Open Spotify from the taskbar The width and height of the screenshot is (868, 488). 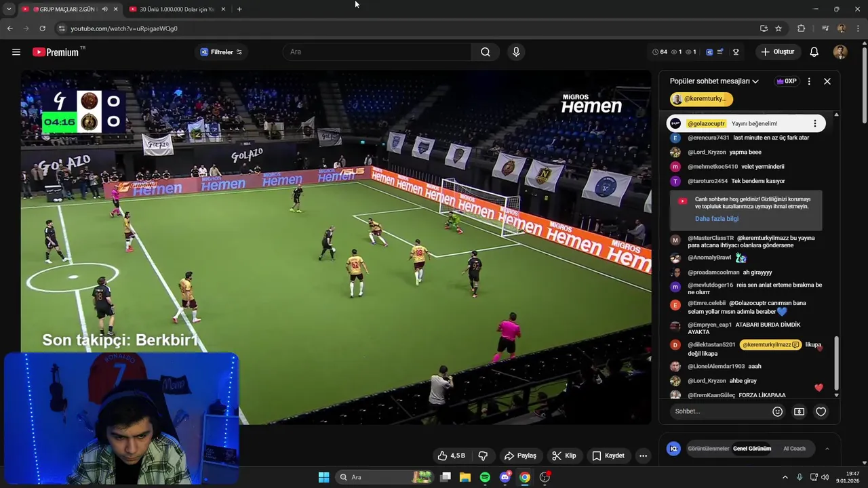click(485, 477)
